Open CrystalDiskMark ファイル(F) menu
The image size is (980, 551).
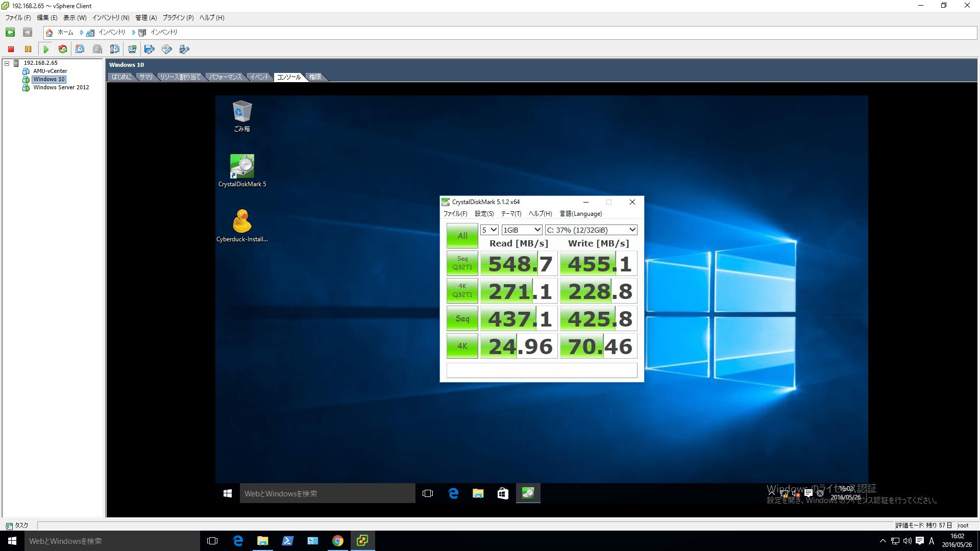455,214
